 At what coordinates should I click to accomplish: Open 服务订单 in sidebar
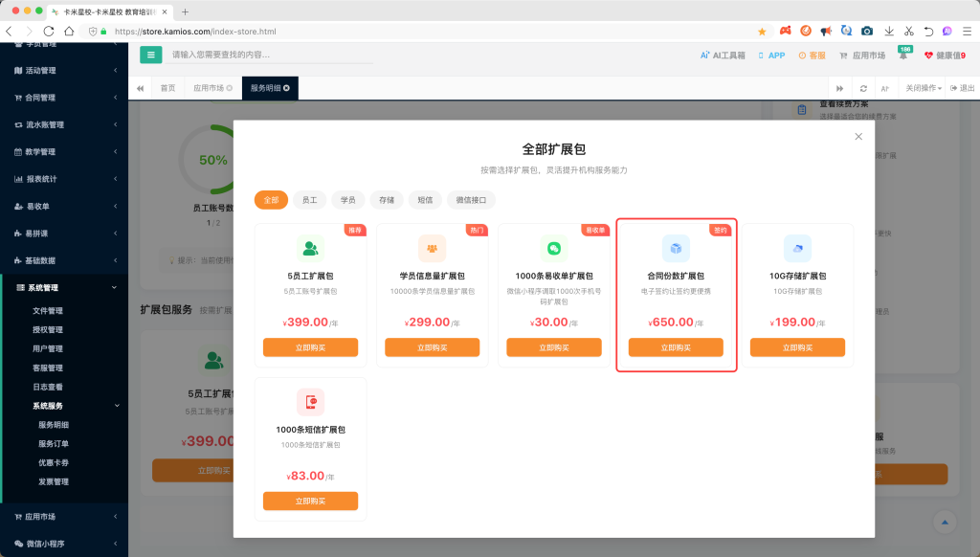pyautogui.click(x=54, y=444)
